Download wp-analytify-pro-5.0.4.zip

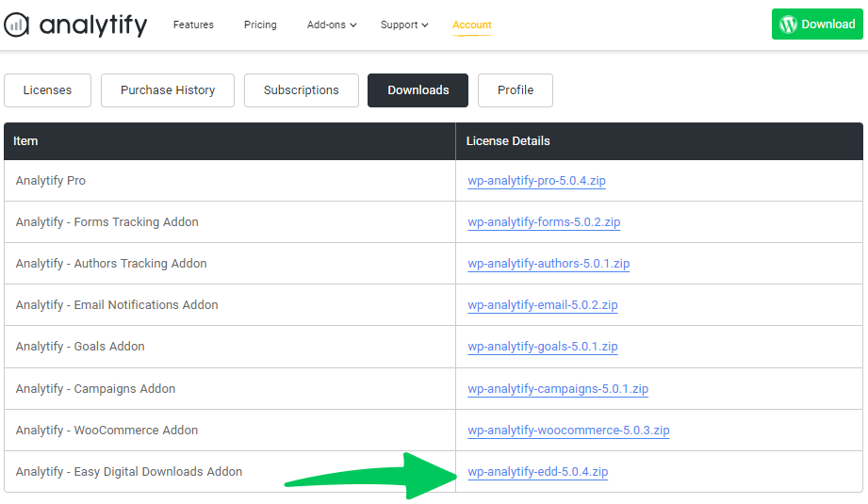click(536, 180)
